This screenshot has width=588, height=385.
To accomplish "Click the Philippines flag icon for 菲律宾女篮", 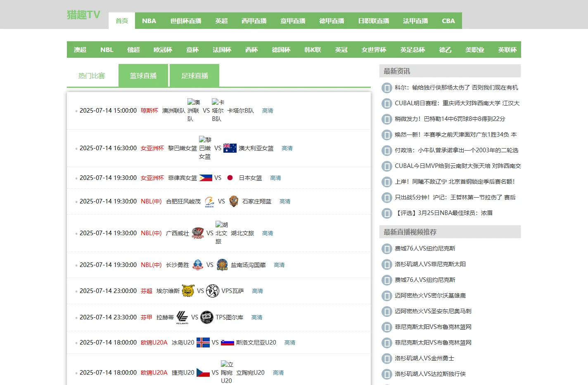I will (206, 178).
